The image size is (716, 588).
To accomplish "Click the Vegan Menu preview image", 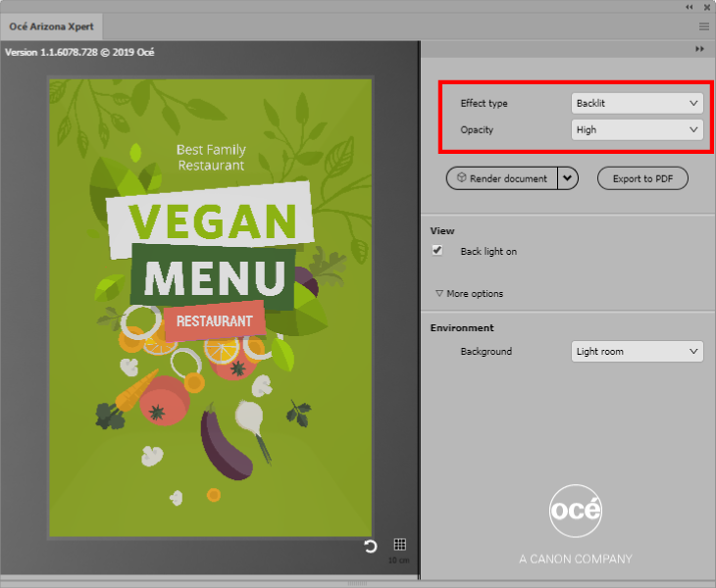I will (x=210, y=309).
